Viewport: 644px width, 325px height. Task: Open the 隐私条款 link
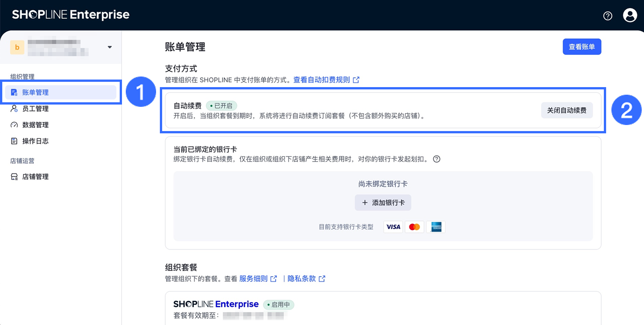(302, 279)
